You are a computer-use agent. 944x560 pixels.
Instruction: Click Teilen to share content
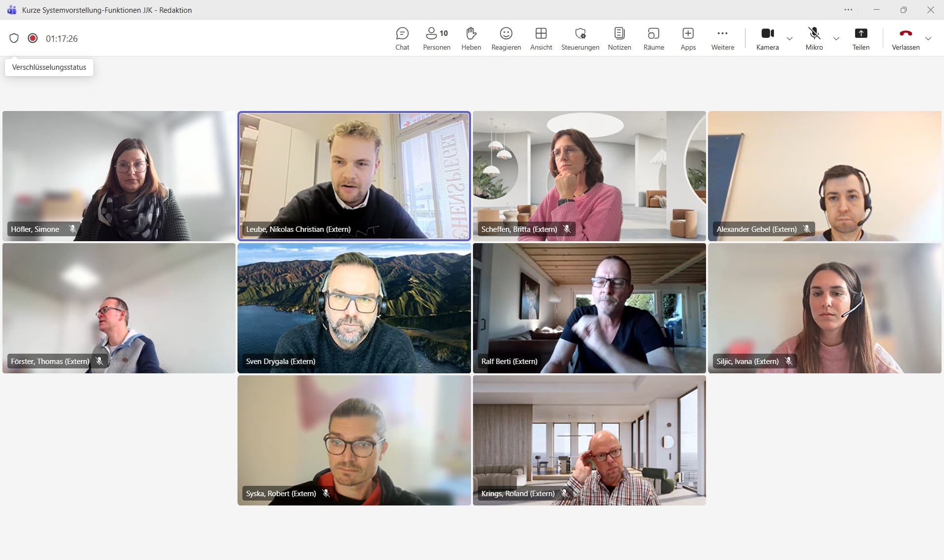[860, 38]
